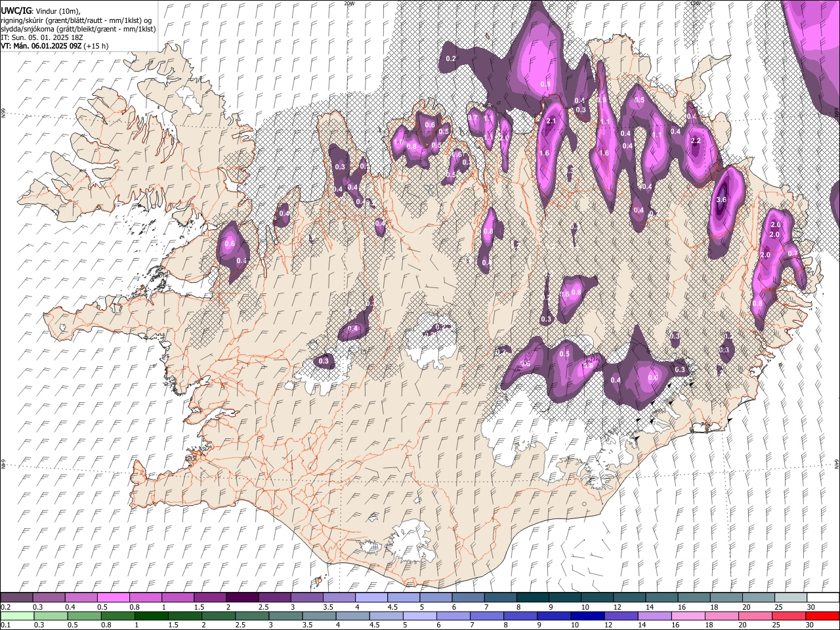Pick the pale lavender 4 mm snow swatch
The image size is (840, 630).
pos(371,597)
